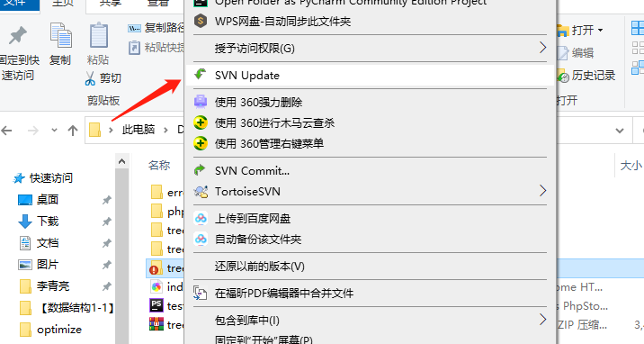Screen dimensions: 644x344
Task: Click 历史记录 in the ribbon
Action: [586, 76]
